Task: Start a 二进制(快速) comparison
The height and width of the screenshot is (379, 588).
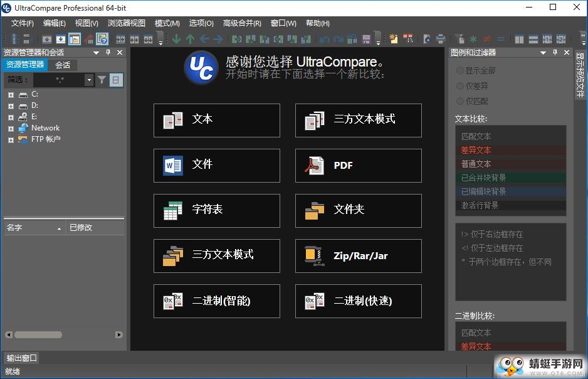Action: pyautogui.click(x=359, y=301)
